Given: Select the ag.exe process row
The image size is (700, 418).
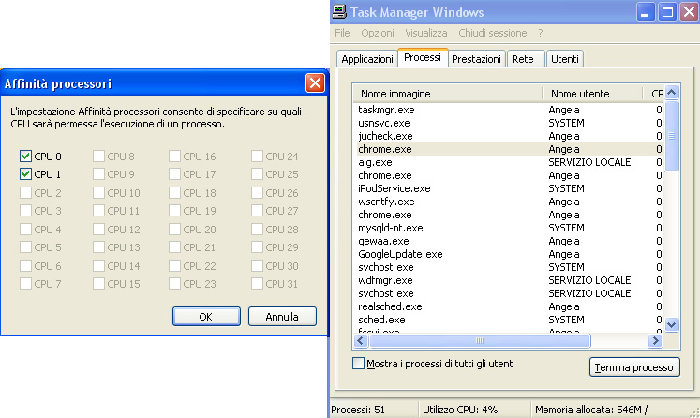Looking at the screenshot, I should (509, 162).
